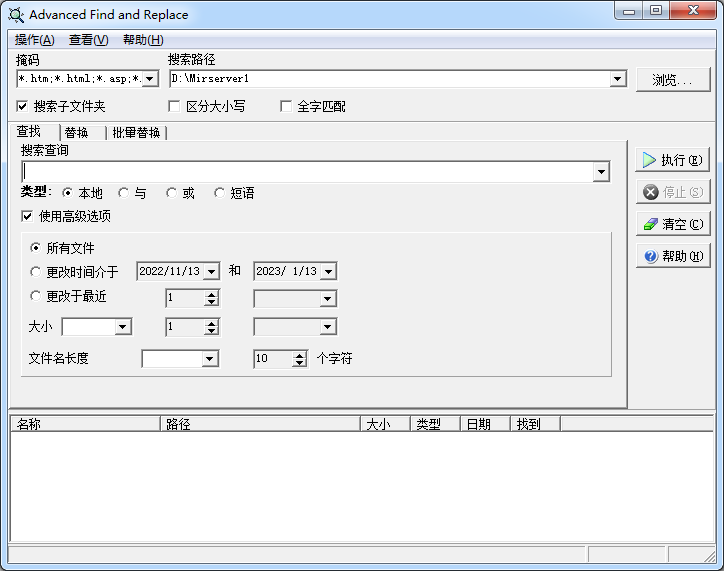
Task: Select the 更改于最近 radio button
Action: pos(36,295)
